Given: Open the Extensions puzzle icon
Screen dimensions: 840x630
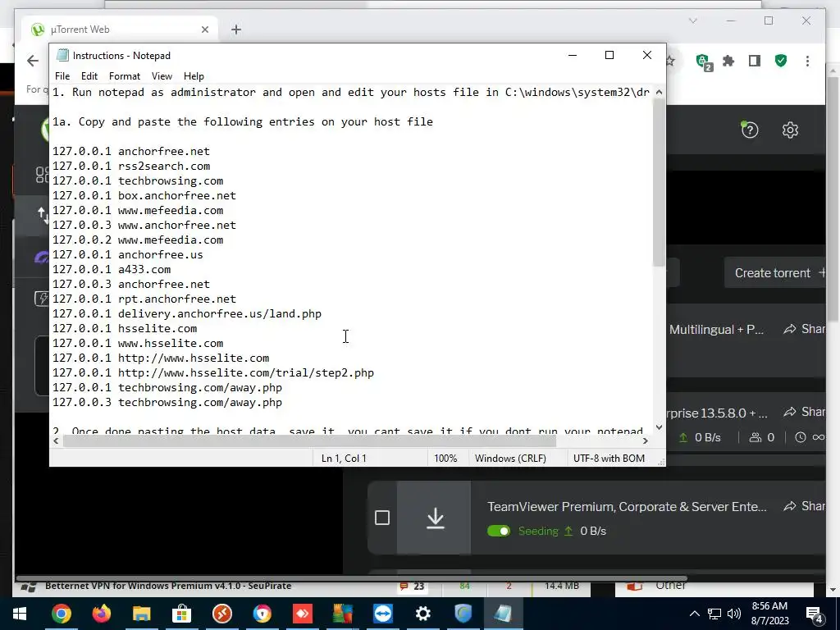Looking at the screenshot, I should coord(728,61).
